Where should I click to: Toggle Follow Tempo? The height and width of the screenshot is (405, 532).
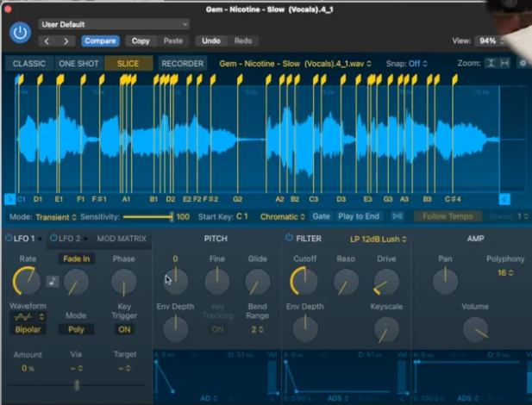(x=448, y=216)
